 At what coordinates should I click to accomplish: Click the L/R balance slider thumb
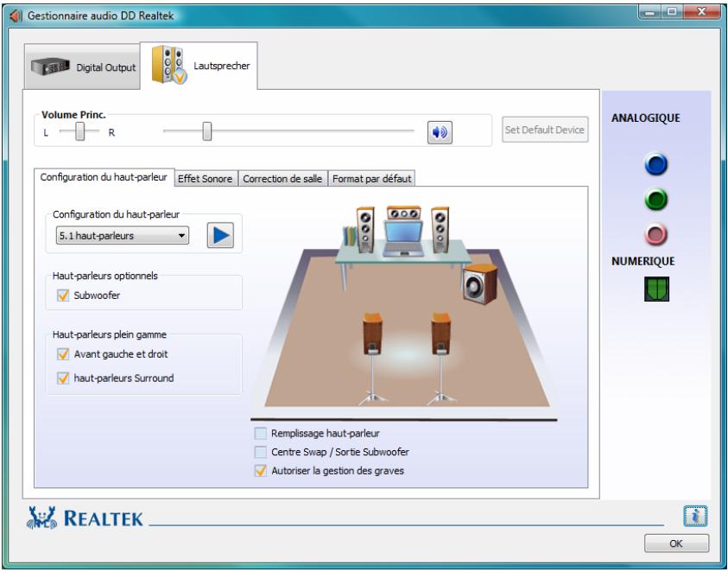tap(80, 131)
